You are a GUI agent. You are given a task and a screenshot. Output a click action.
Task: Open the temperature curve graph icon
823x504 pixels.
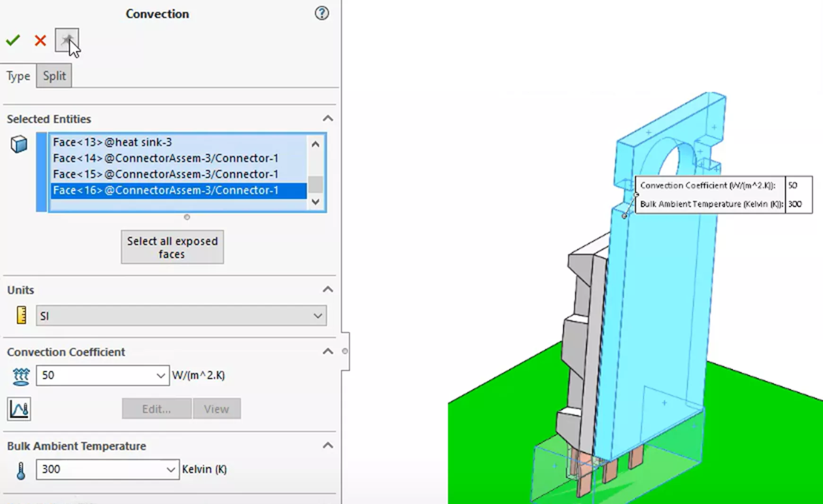point(18,408)
